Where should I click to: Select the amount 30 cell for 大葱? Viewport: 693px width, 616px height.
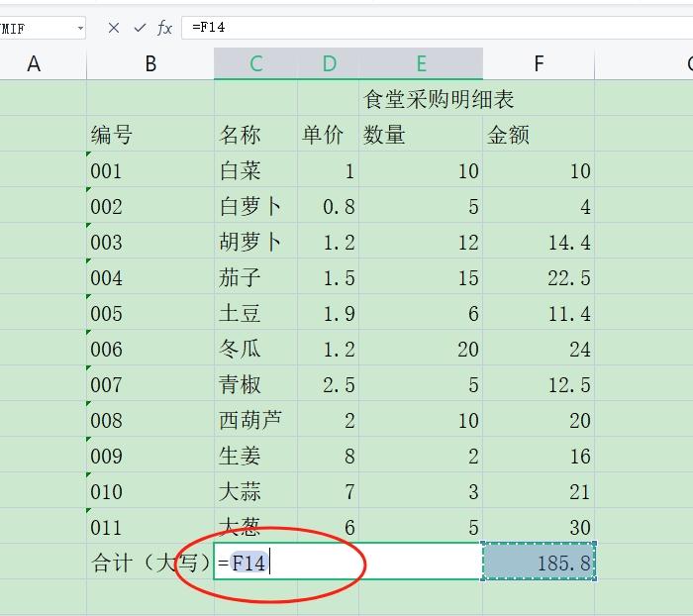[x=539, y=526]
